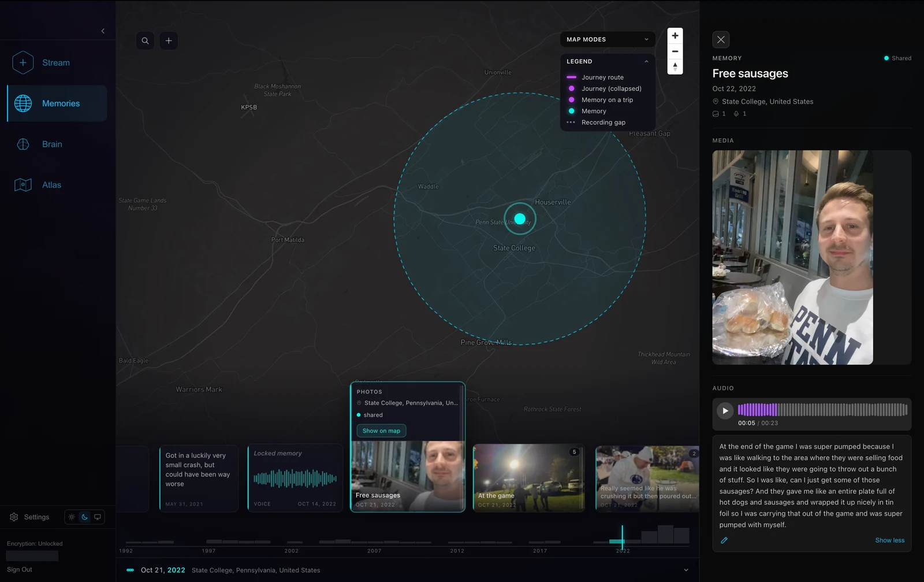Click the Memory on a trip legend entry

[x=600, y=99]
